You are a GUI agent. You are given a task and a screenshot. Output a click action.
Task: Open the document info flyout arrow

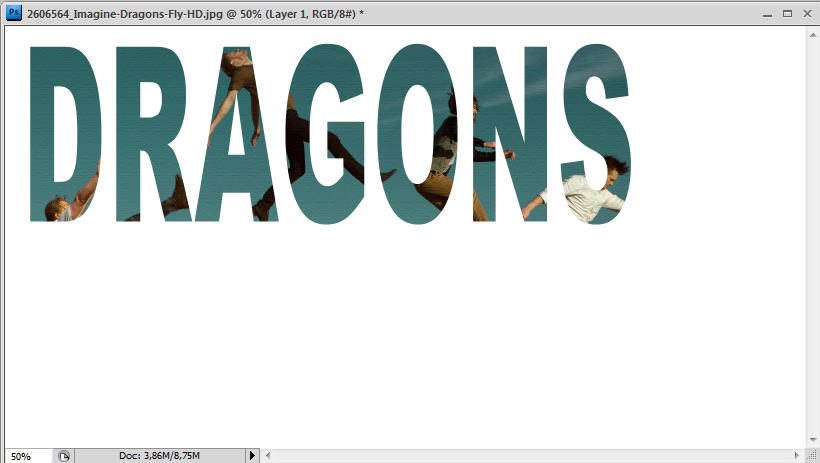click(x=252, y=456)
